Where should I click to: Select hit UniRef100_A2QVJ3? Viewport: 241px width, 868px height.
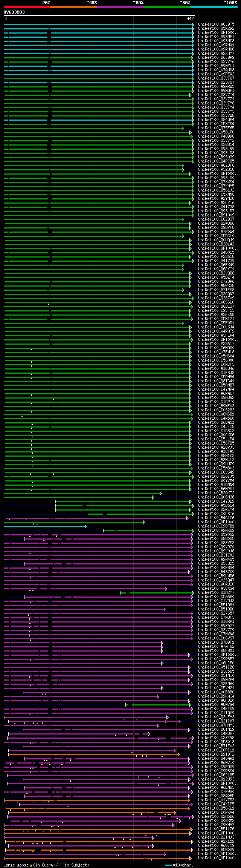(216, 447)
